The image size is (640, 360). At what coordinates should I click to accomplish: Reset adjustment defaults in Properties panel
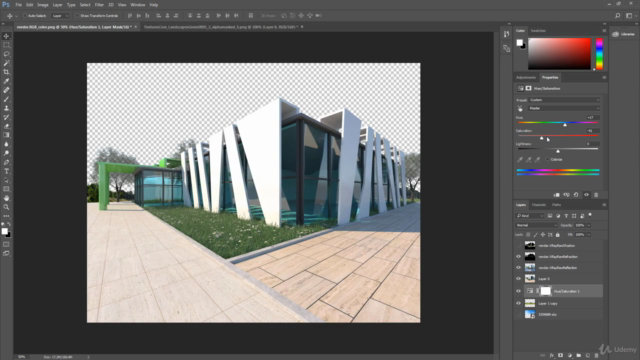pyautogui.click(x=576, y=195)
